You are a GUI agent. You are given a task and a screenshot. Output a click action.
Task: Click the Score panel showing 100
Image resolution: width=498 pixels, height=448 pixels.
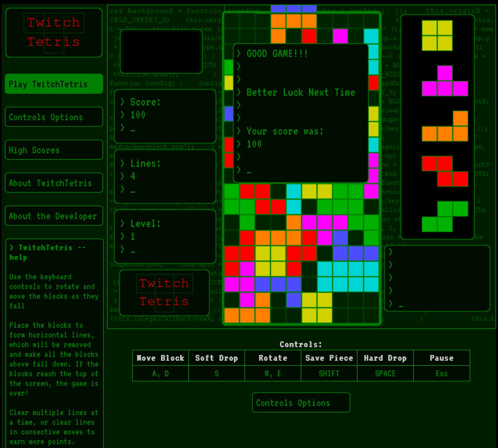[165, 116]
